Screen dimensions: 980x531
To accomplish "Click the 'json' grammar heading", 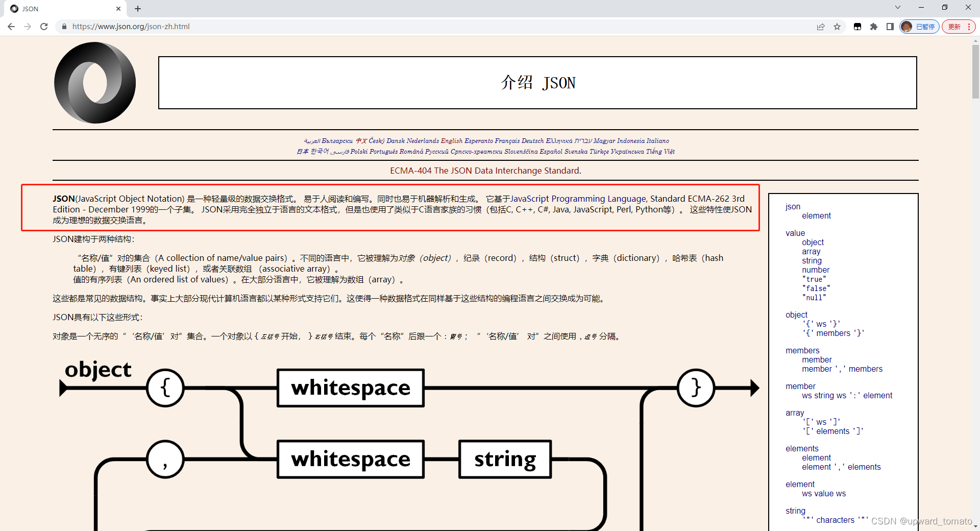I will [x=793, y=206].
